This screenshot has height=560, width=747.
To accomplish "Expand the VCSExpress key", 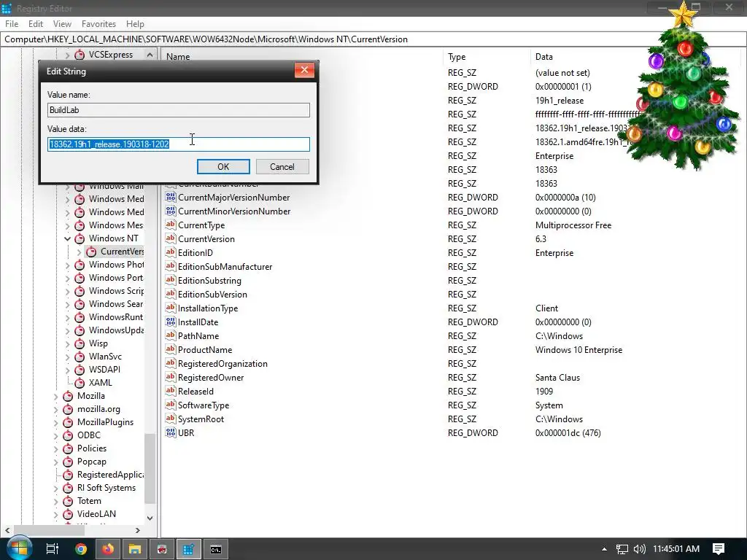I will (x=67, y=55).
